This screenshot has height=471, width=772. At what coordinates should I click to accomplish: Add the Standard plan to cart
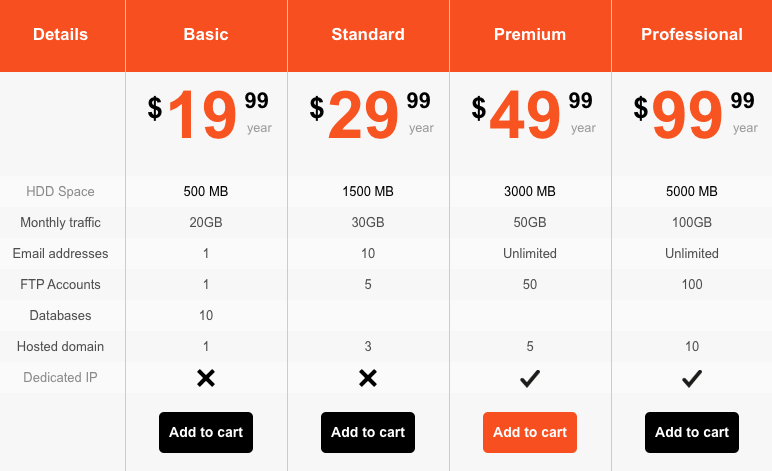(x=368, y=432)
